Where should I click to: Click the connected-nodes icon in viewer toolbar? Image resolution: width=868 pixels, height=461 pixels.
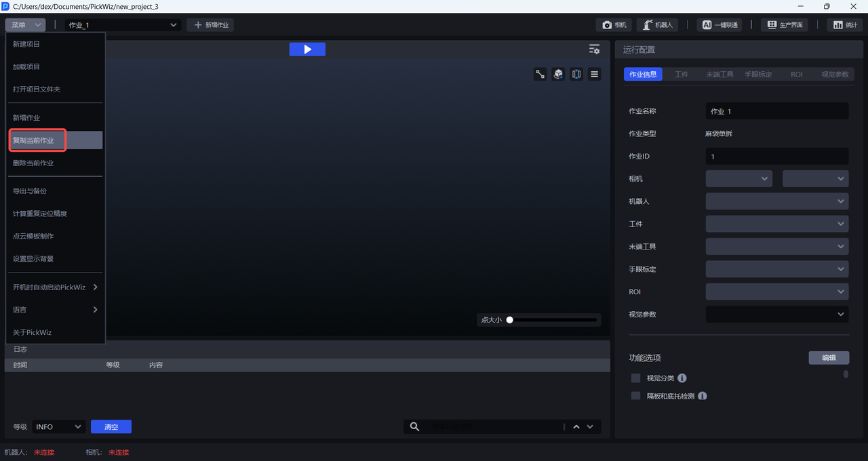point(540,75)
